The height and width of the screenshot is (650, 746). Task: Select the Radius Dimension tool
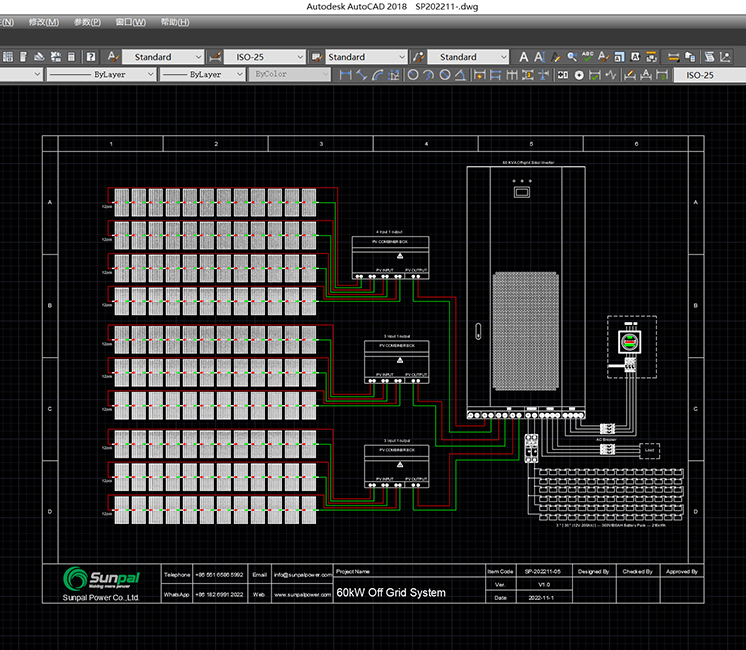(x=413, y=75)
